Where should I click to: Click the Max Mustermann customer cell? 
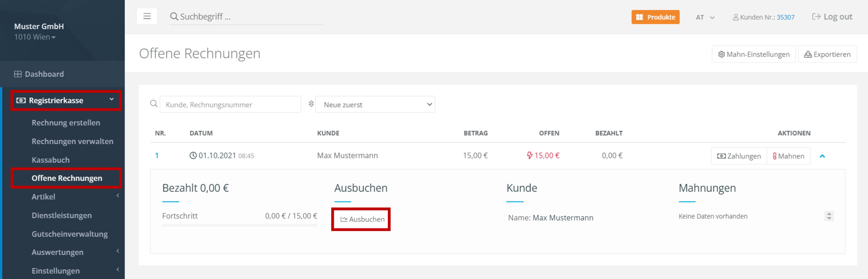point(347,155)
